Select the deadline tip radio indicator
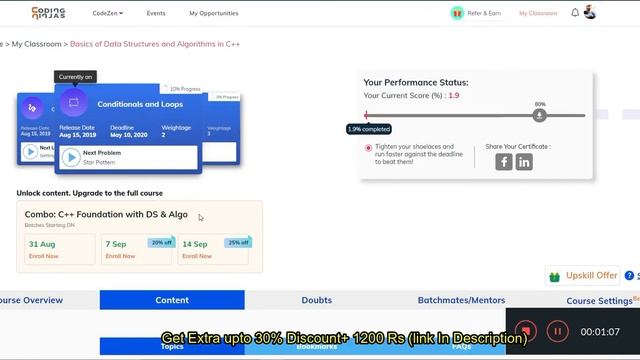Viewport: 640px width, 360px height. click(368, 148)
